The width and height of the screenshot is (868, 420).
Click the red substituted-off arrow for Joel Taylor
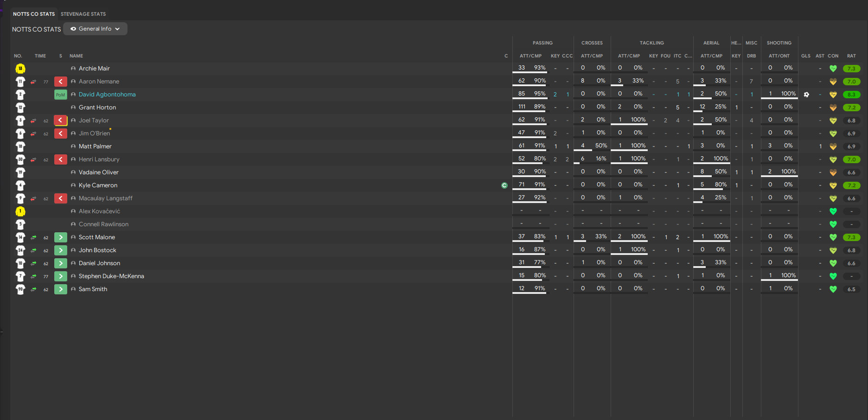[x=61, y=121]
